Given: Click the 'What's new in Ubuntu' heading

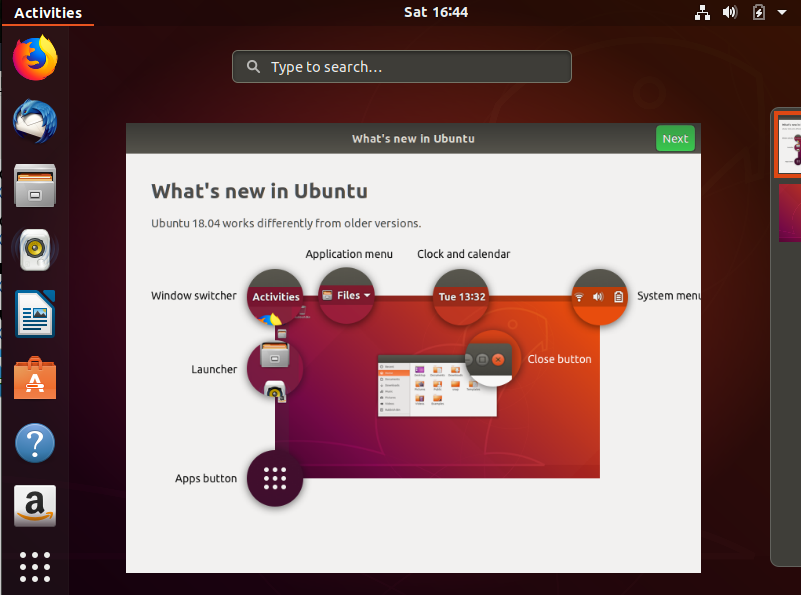Looking at the screenshot, I should 260,191.
